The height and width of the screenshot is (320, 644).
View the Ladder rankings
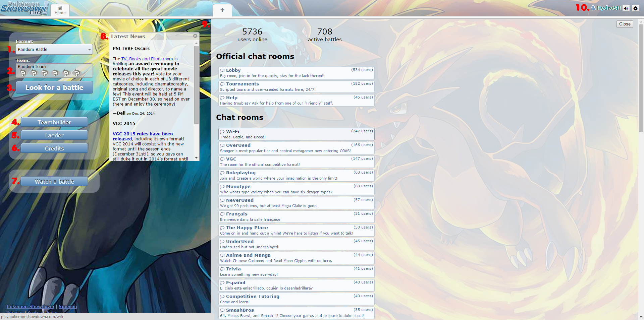tap(54, 135)
